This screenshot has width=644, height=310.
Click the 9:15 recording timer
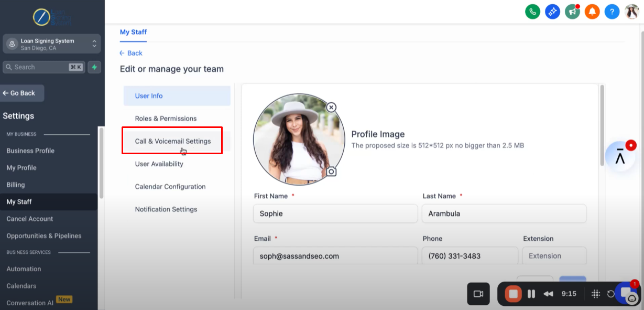coord(569,294)
